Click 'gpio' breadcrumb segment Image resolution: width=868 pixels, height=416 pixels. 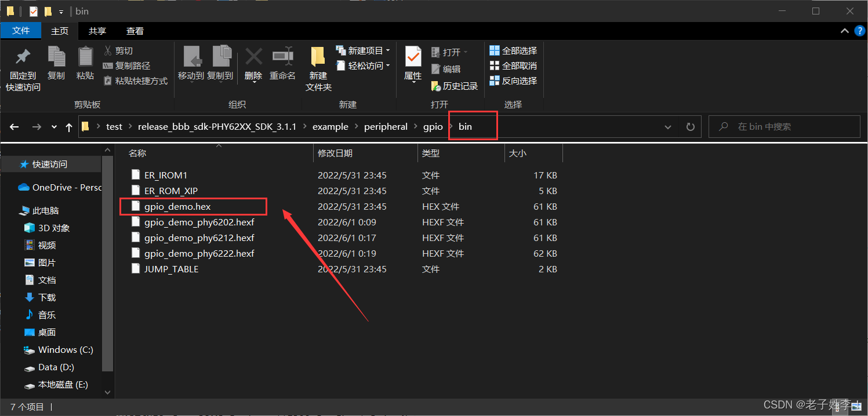point(433,126)
